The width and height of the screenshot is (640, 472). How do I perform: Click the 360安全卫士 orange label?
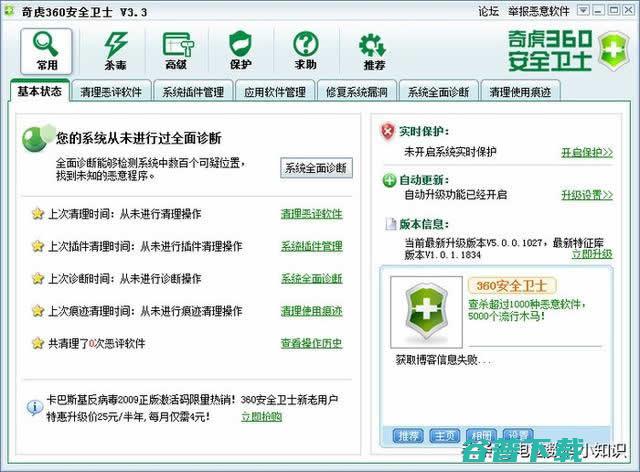pos(511,285)
